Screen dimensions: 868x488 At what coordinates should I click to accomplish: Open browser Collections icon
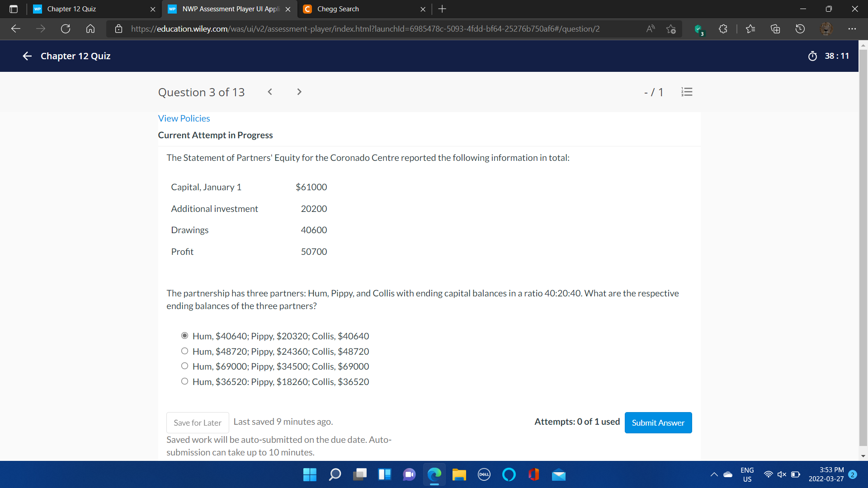pyautogui.click(x=775, y=29)
